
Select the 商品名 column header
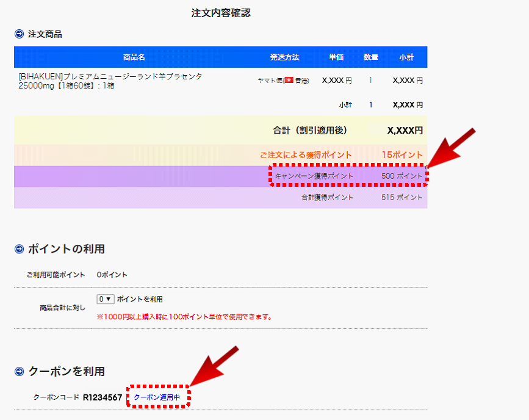point(134,57)
